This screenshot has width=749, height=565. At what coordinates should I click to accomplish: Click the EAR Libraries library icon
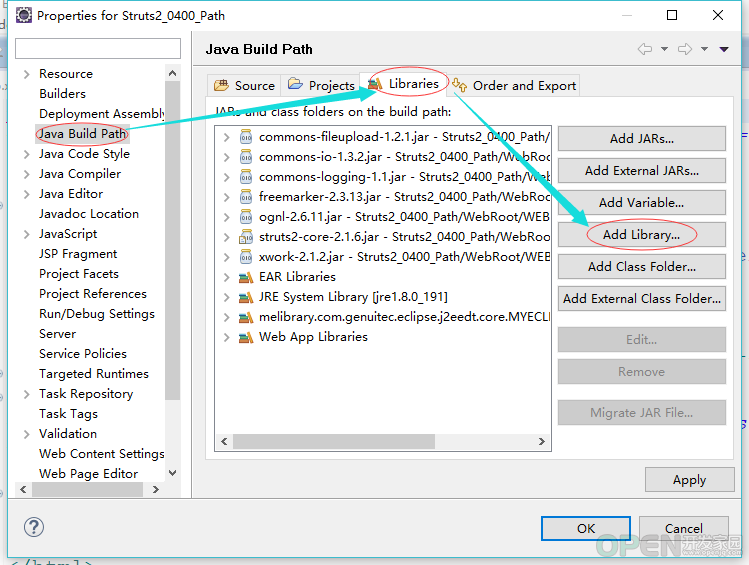(x=246, y=277)
